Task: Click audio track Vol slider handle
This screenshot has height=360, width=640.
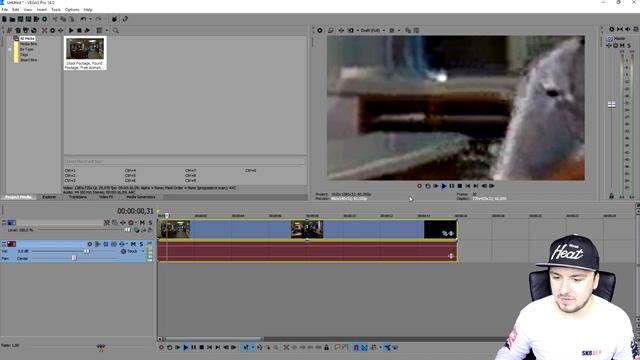Action: pos(87,251)
